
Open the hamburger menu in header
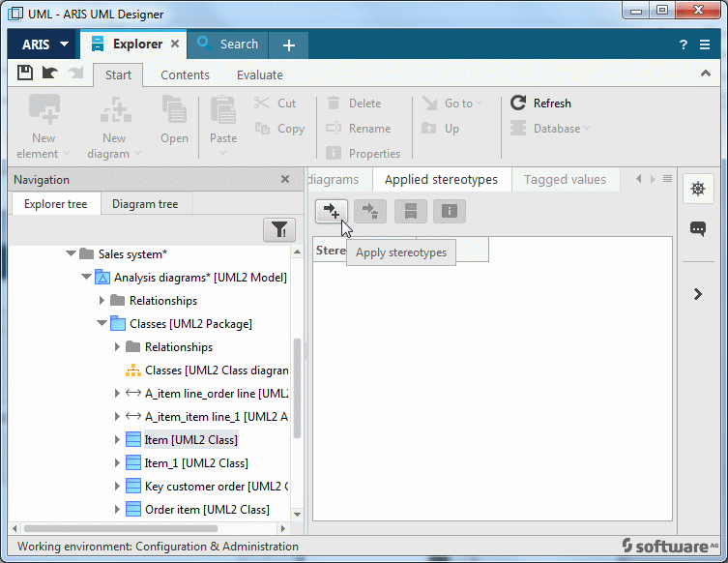pyautogui.click(x=705, y=44)
